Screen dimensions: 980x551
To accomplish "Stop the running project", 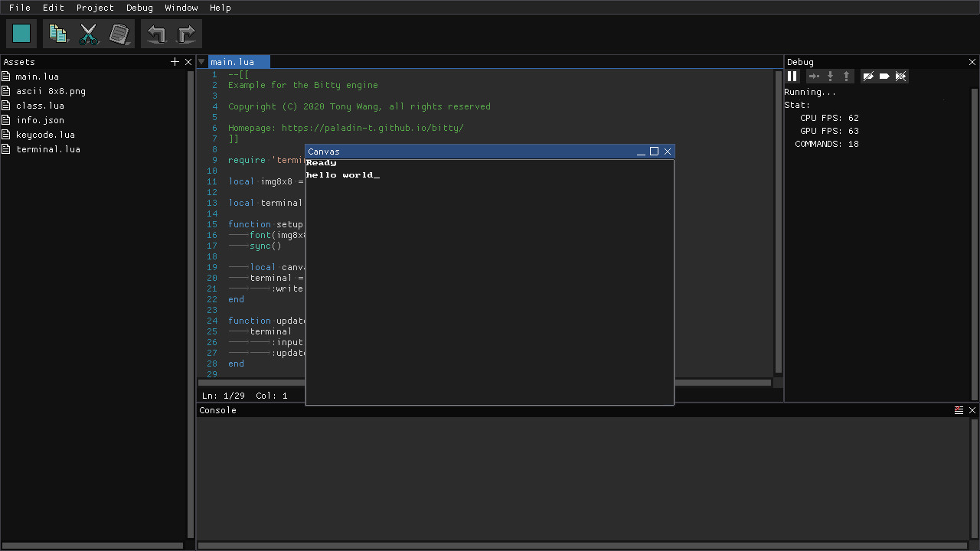I will [21, 33].
